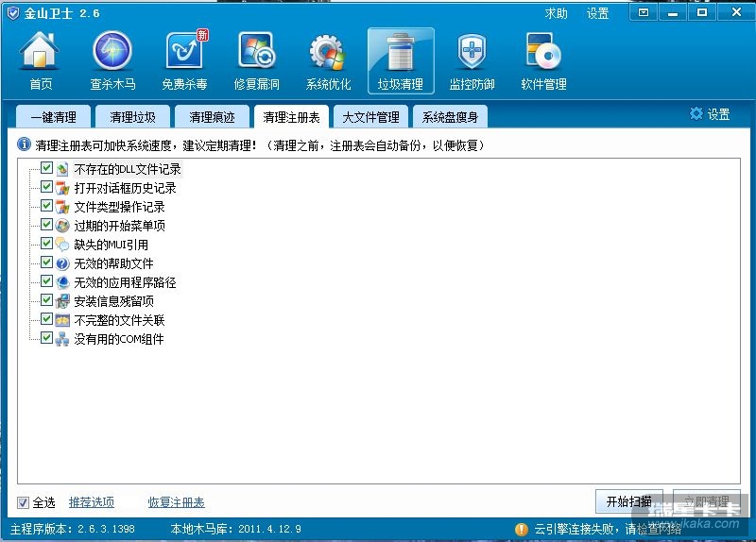Select the 没有用的COM组件 row text
This screenshot has height=542, width=756.
pyautogui.click(x=119, y=339)
